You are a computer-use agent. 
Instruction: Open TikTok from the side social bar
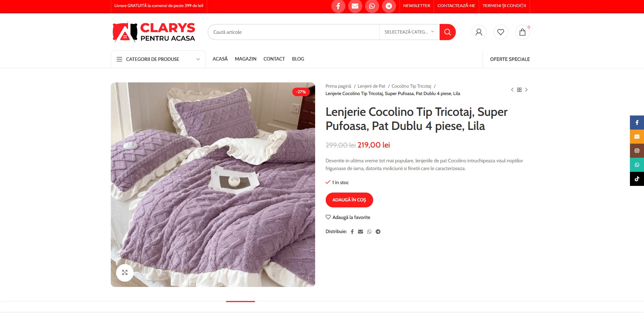click(637, 179)
